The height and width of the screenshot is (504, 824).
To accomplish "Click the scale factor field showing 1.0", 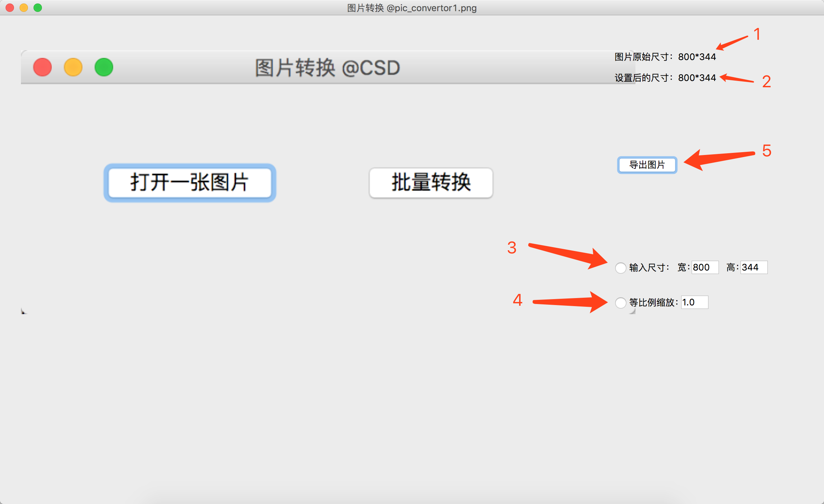I will pos(694,302).
